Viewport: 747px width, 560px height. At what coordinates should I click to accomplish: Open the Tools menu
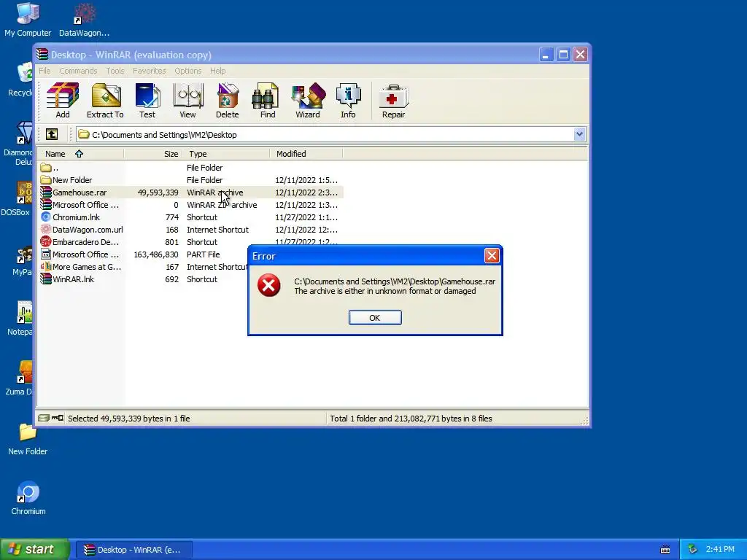[x=115, y=71]
